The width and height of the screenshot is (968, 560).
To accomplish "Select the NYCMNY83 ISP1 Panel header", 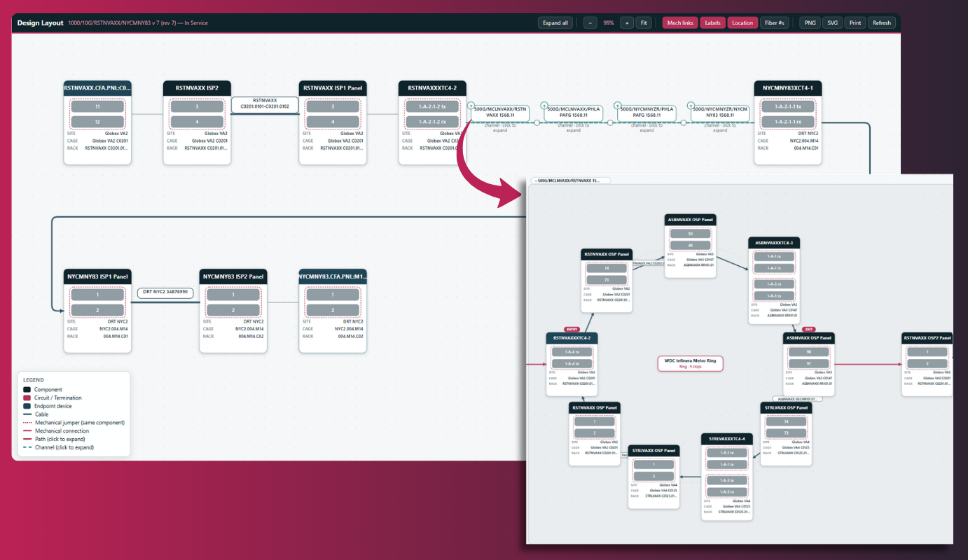I will [97, 276].
